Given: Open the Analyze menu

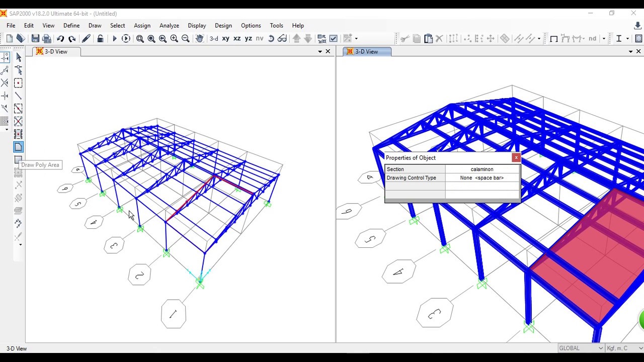Looking at the screenshot, I should coord(169,26).
